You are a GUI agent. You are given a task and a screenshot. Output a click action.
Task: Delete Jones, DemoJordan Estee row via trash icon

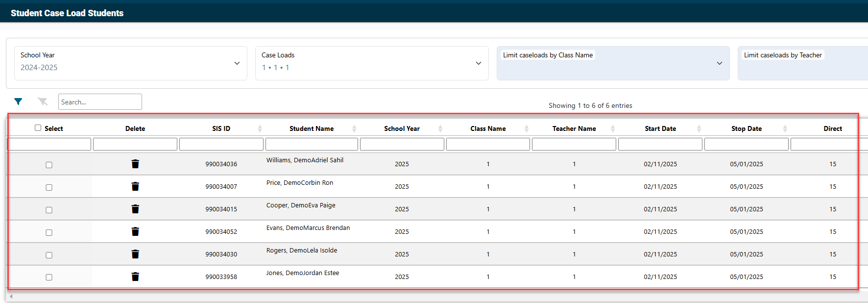[x=135, y=277]
